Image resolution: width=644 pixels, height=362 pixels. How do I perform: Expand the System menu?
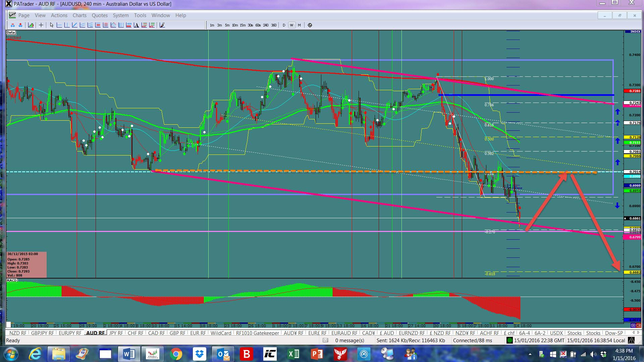[121, 15]
